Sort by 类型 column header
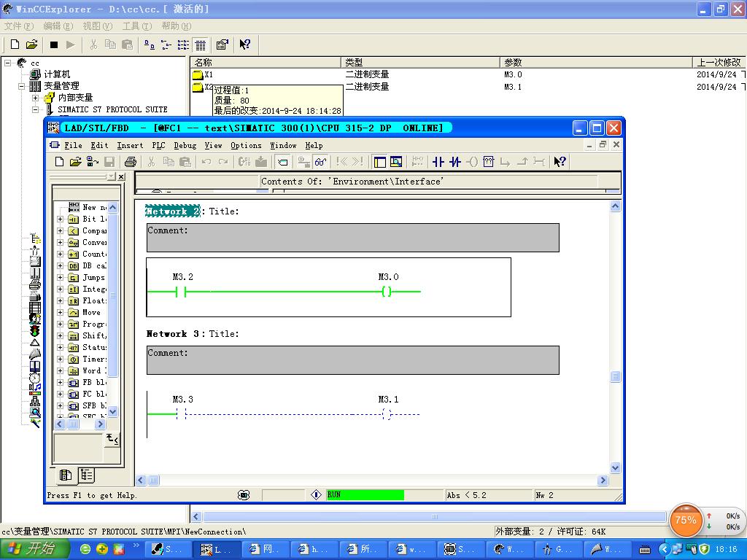Image resolution: width=747 pixels, height=560 pixels. (x=420, y=63)
